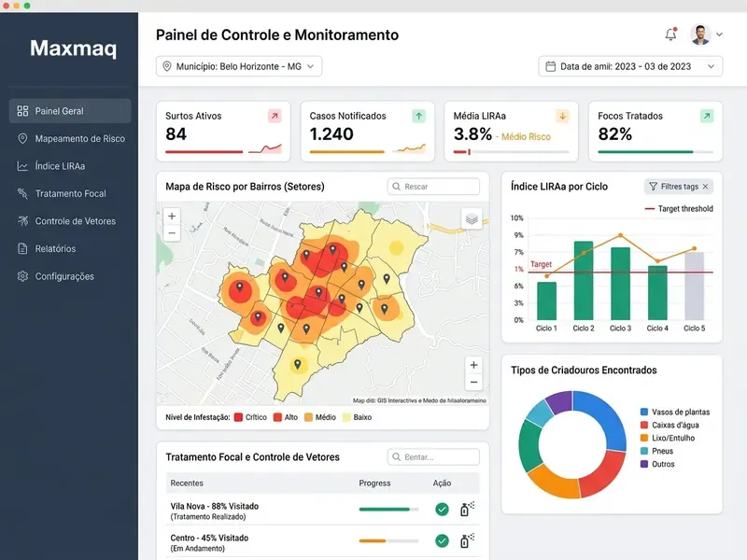747x560 pixels.
Task: Zoom in with bottom-right map plus button
Action: tap(473, 365)
